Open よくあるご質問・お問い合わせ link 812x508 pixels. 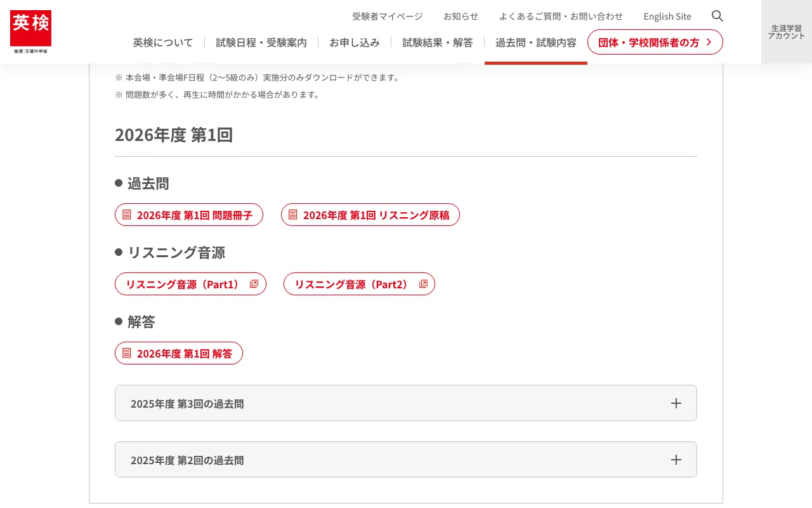(x=561, y=17)
